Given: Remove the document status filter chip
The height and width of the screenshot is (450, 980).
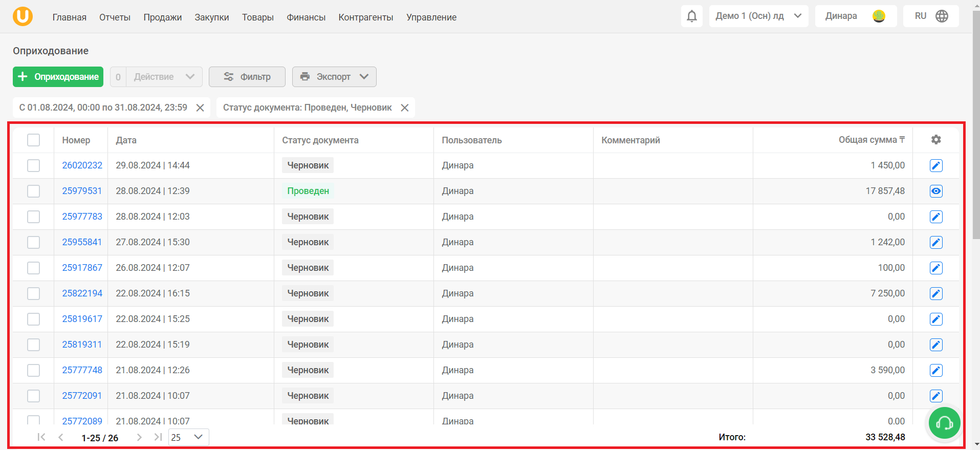Looking at the screenshot, I should (x=404, y=108).
